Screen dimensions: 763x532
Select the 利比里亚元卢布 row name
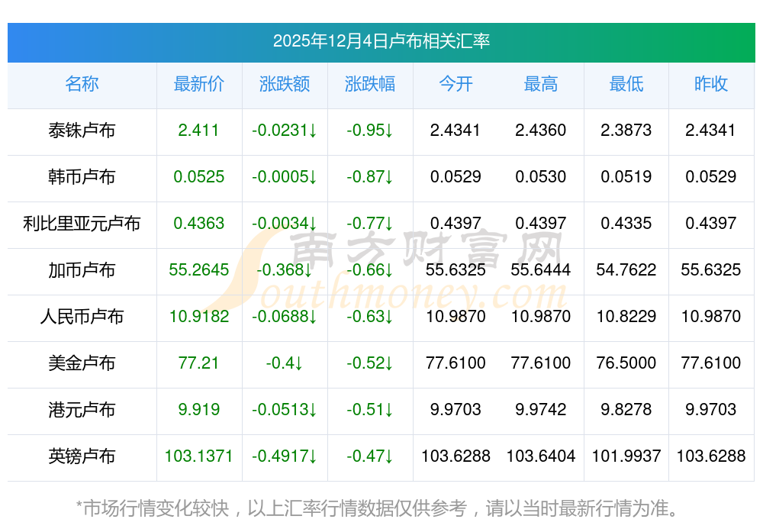click(82, 224)
